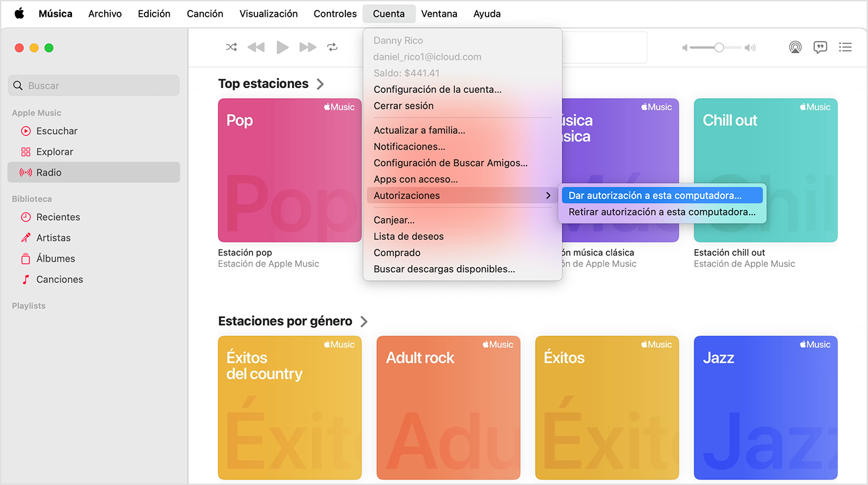Screen dimensions: 868x485
Task: Open the Éxitos del country tile
Action: (x=290, y=407)
